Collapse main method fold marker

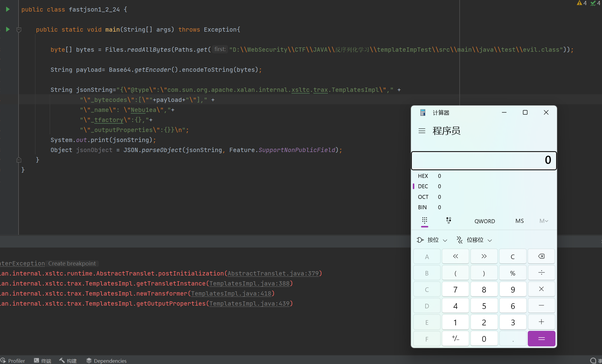click(x=19, y=30)
